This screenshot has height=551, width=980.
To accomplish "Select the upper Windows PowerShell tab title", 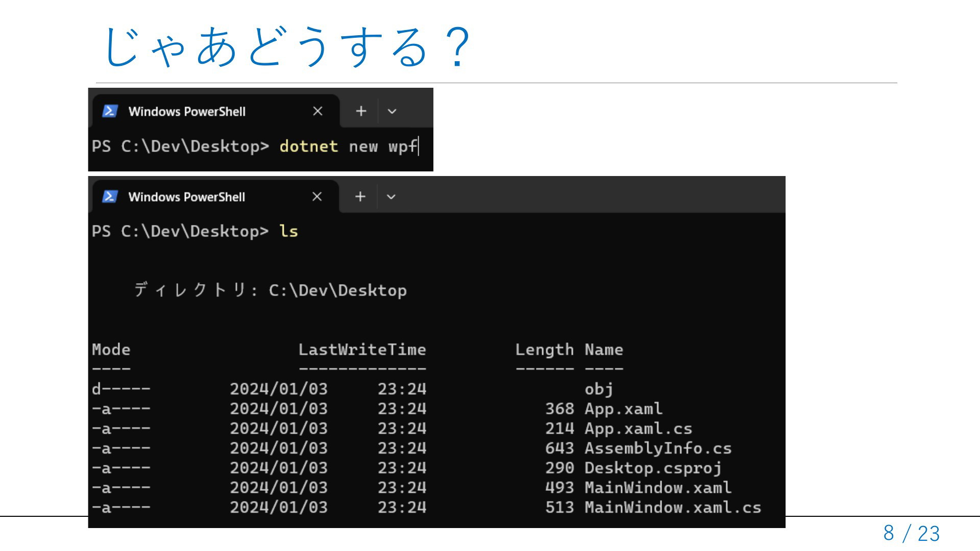I will (x=187, y=112).
